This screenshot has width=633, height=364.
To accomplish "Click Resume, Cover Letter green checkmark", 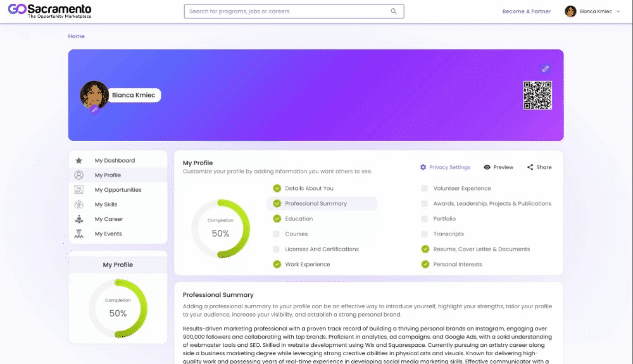I will 425,249.
